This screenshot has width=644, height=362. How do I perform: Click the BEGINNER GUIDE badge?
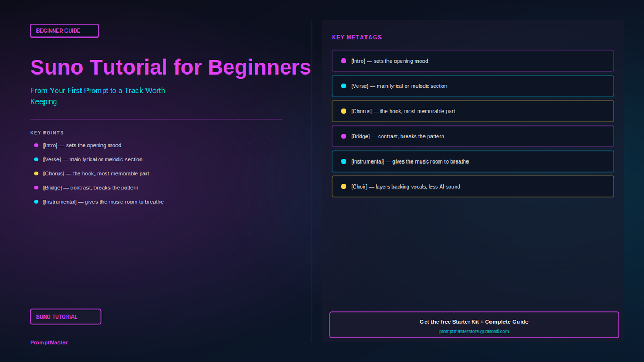pos(64,31)
